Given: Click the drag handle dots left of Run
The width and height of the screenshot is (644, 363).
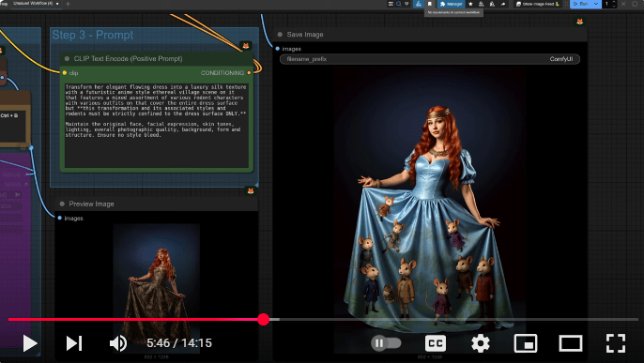Looking at the screenshot, I should pos(566,4).
